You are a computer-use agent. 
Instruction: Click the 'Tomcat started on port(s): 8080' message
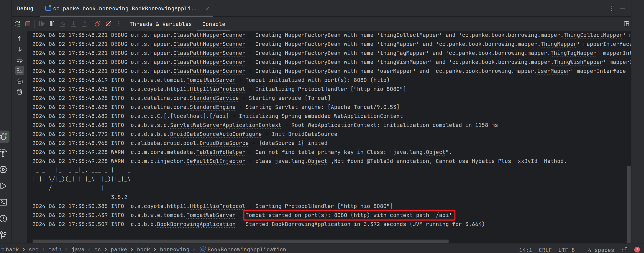(x=349, y=215)
